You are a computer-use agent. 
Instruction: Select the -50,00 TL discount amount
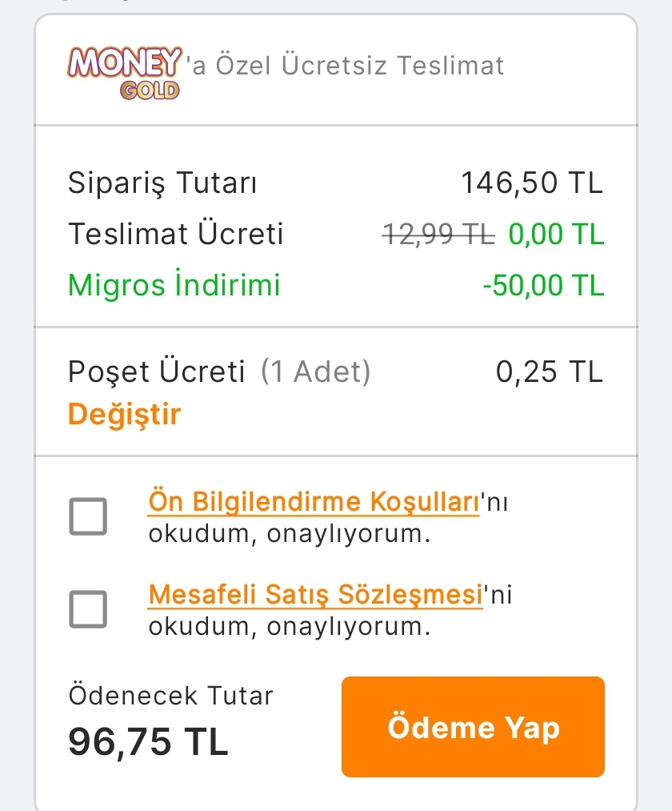pos(543,285)
